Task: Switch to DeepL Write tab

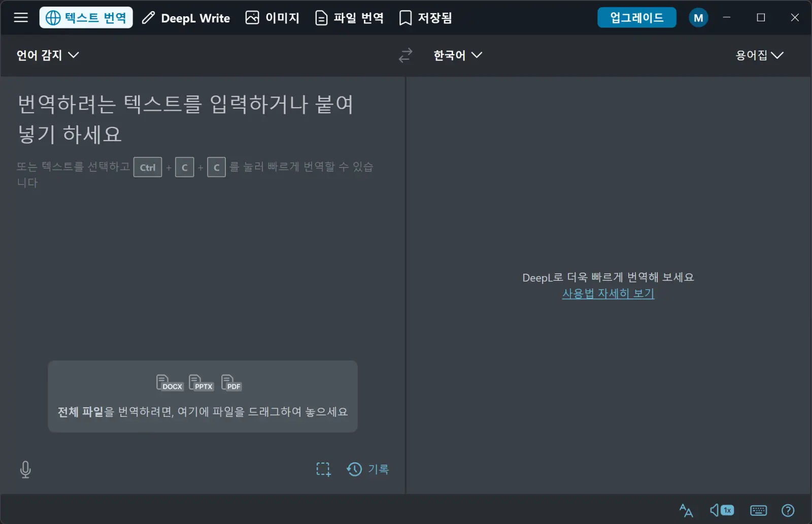Action: [186, 18]
